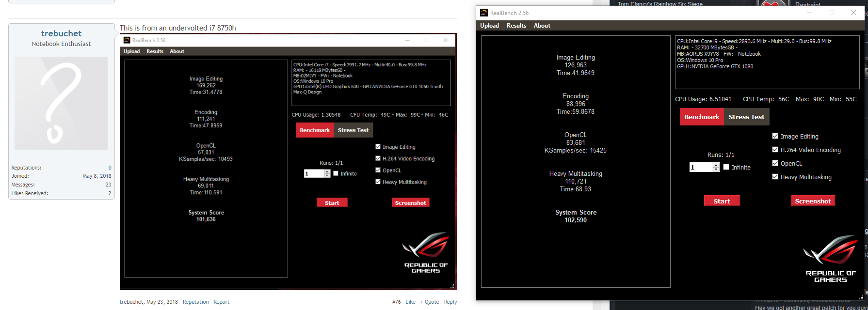Click trebuchet's default avatar image
This screenshot has height=310, width=868.
61,103
